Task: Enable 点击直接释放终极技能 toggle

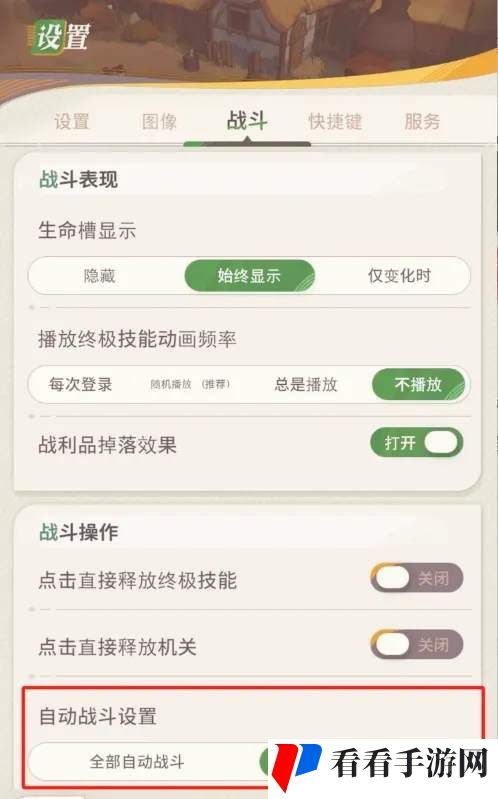Action: (416, 578)
